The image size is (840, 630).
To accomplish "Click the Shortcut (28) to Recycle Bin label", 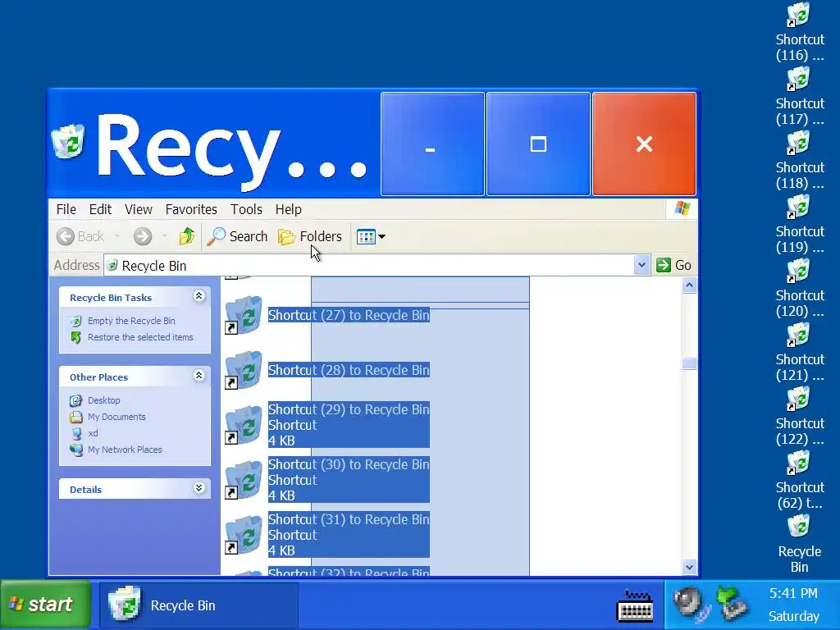I will [x=349, y=370].
